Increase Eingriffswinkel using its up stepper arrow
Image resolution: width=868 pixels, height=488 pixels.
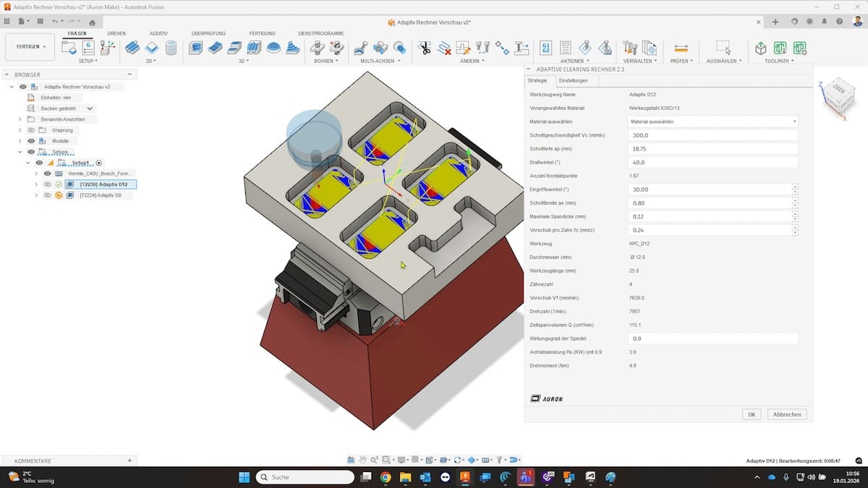coord(796,187)
